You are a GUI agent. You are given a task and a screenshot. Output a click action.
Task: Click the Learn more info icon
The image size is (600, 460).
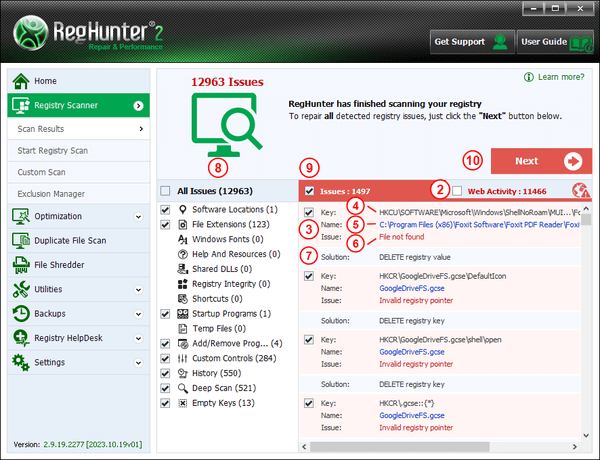pyautogui.click(x=529, y=77)
